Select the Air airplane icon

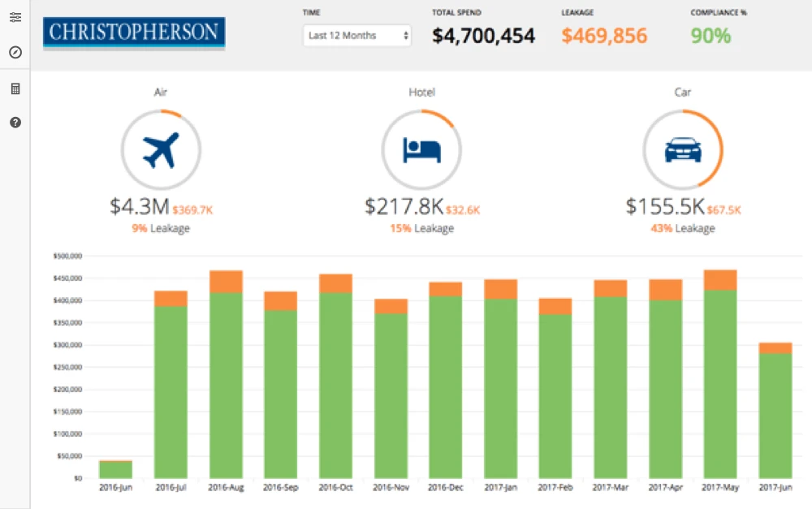pyautogui.click(x=161, y=149)
